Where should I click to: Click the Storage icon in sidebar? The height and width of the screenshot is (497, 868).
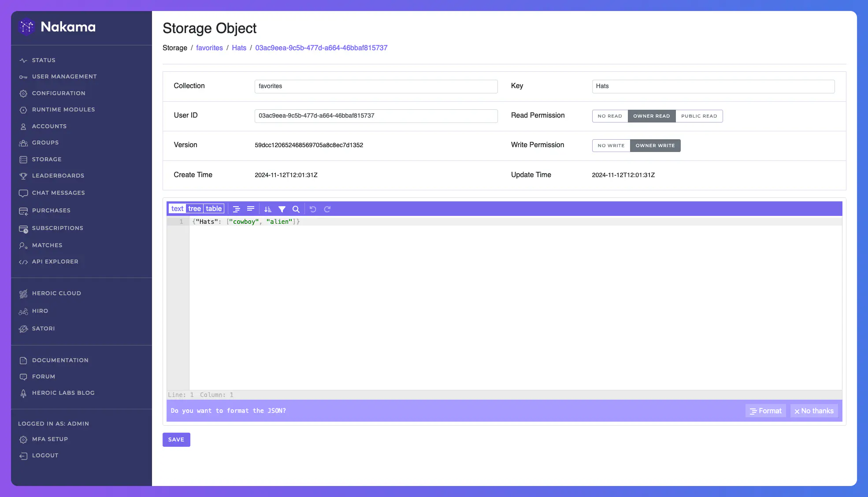(x=23, y=159)
